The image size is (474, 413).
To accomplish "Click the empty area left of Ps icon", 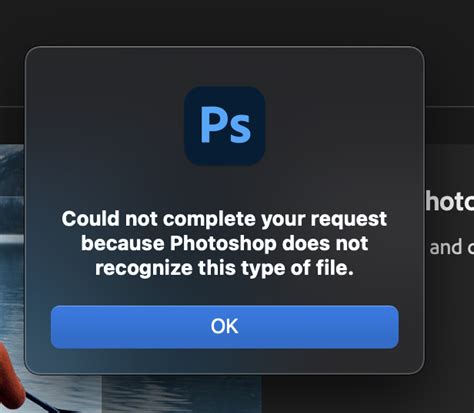I will [x=105, y=126].
